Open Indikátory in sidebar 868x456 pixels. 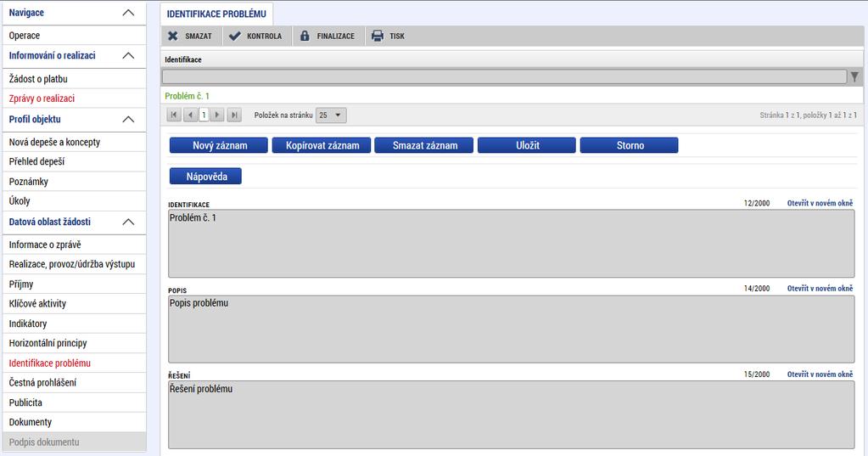(x=74, y=324)
